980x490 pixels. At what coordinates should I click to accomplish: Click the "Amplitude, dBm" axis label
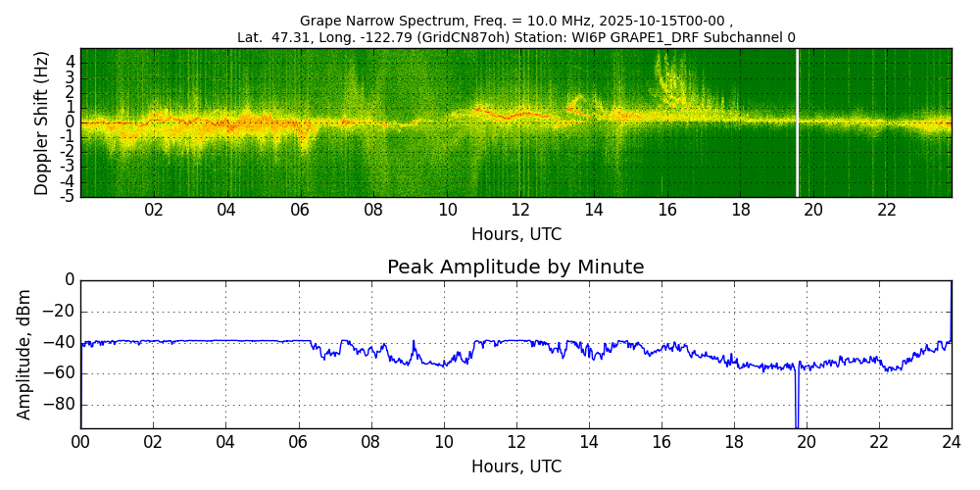coord(25,354)
